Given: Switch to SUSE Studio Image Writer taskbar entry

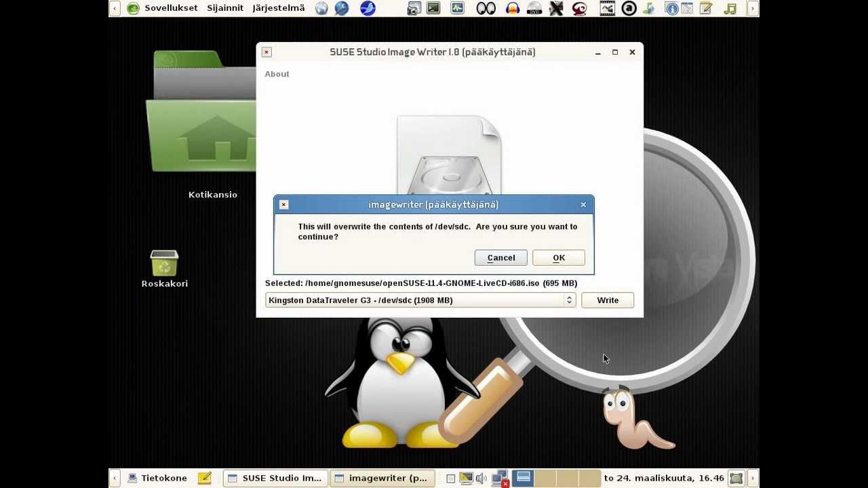Looking at the screenshot, I should pos(275,478).
